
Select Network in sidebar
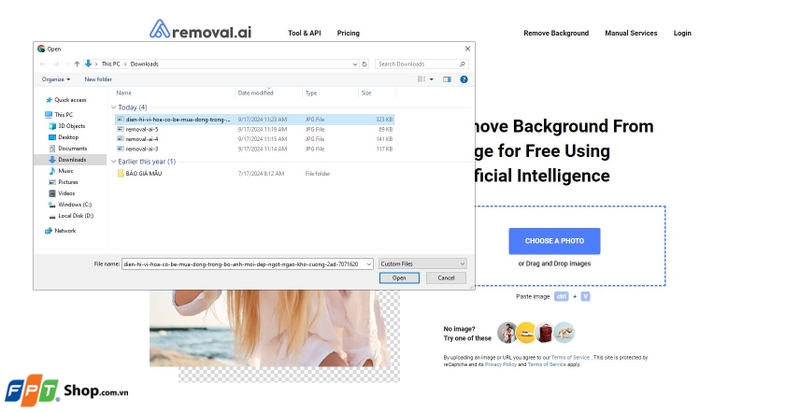61,231
